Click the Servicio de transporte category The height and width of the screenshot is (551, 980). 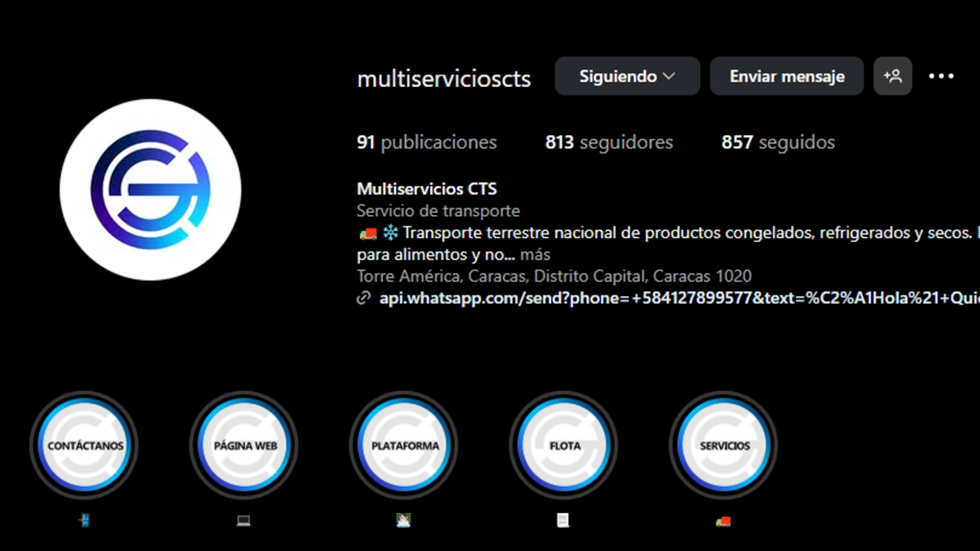coord(438,211)
